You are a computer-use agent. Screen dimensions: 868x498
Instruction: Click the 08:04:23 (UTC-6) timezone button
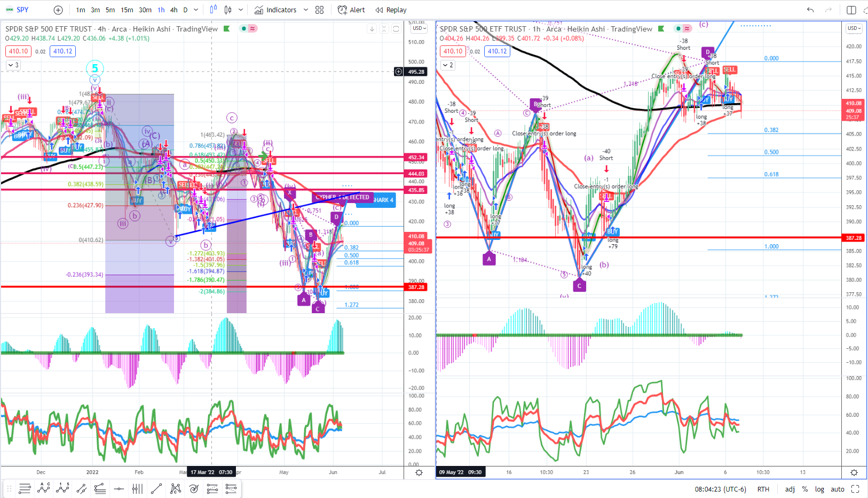720,489
